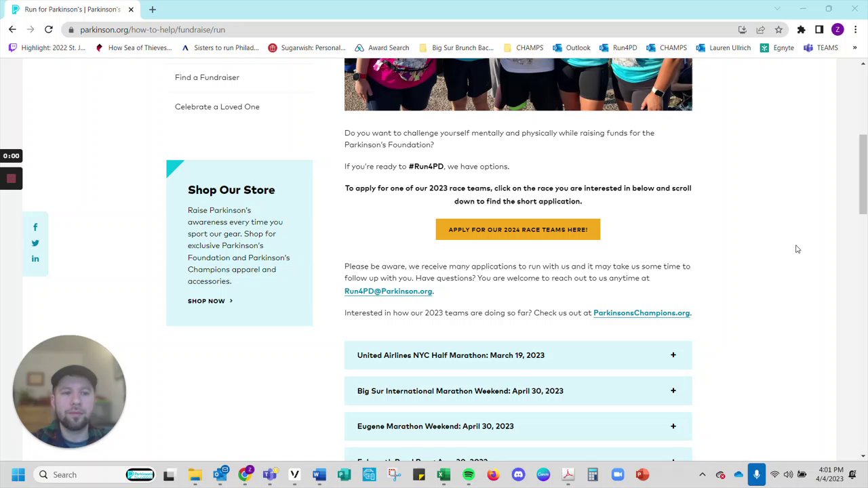Open the TEAMS bookmark
Viewport: 868px width, 488px height.
pyautogui.click(x=821, y=48)
